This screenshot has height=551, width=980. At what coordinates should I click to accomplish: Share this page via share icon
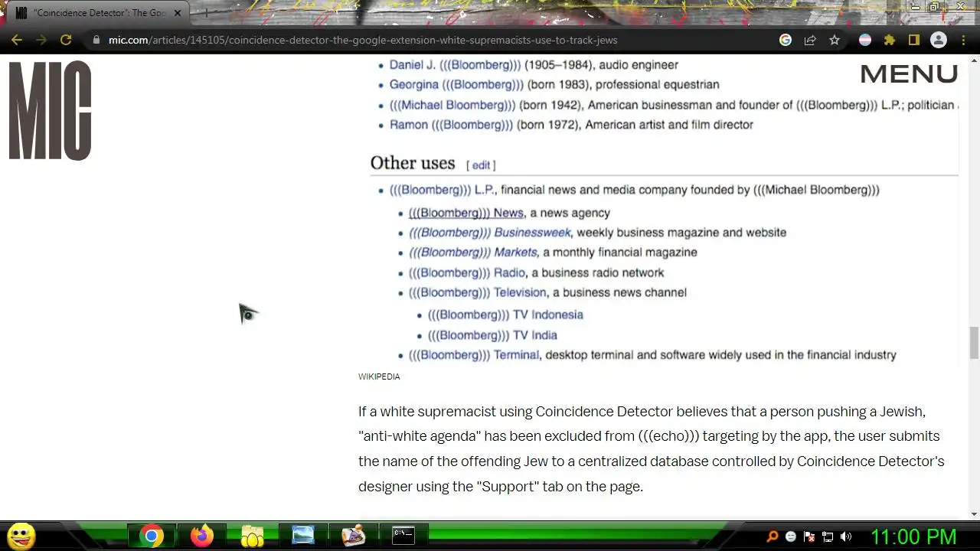pyautogui.click(x=810, y=40)
